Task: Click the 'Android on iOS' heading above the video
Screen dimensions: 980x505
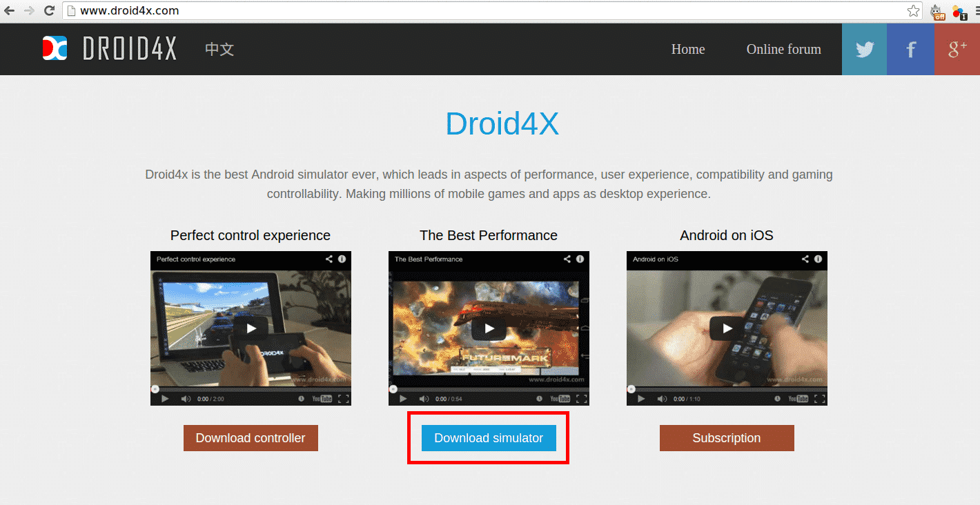Action: pos(727,235)
